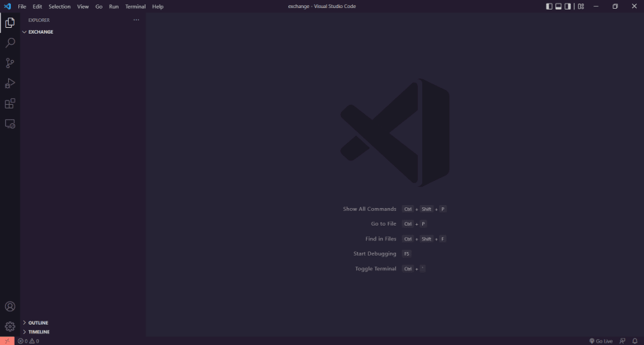This screenshot has width=644, height=345.
Task: Open the Search view icon
Action: coord(10,42)
